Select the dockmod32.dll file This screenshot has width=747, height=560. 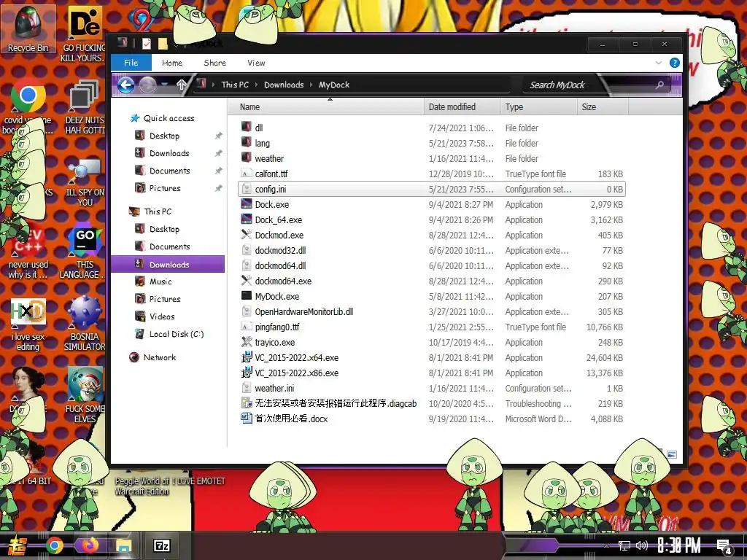(x=280, y=250)
